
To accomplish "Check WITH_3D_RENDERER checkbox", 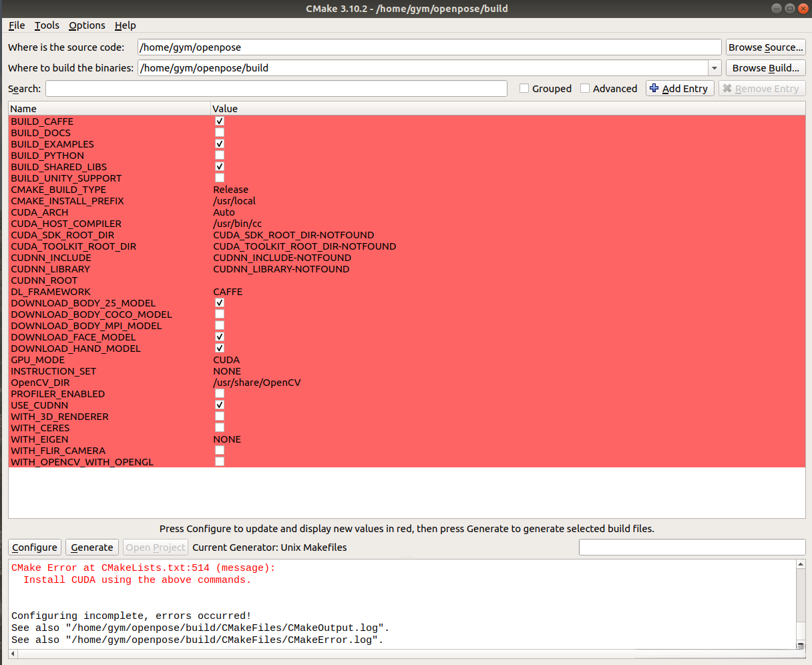I will click(219, 417).
